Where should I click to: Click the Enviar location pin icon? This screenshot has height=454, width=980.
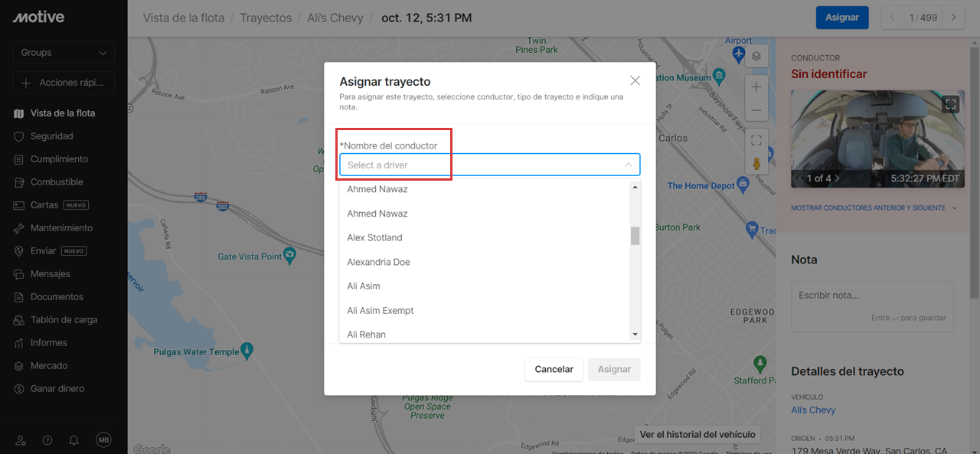click(x=19, y=251)
